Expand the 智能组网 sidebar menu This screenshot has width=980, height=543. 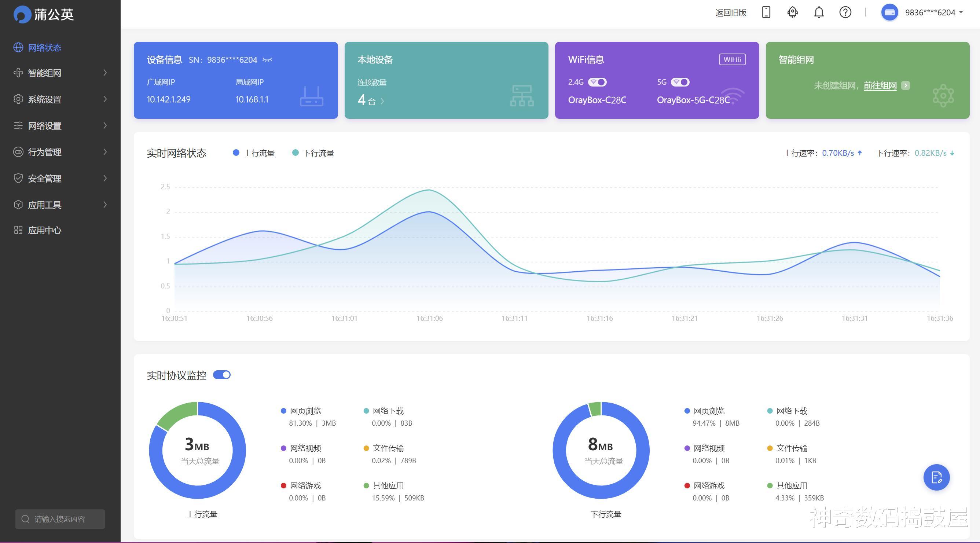(x=60, y=73)
